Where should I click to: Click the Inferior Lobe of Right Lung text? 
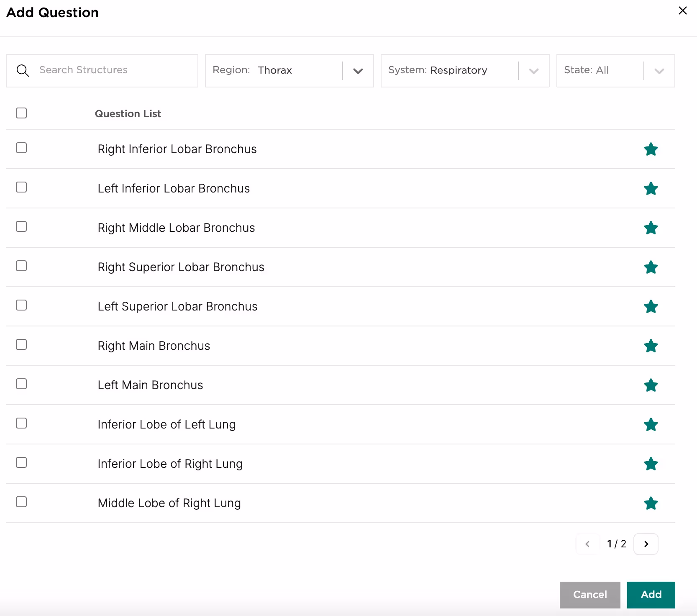pos(170,464)
